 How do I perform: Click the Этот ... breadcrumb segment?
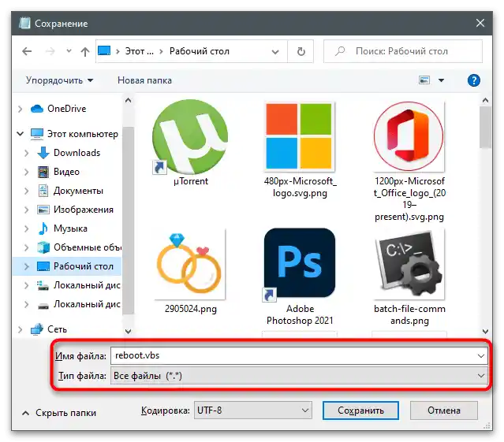(x=139, y=51)
